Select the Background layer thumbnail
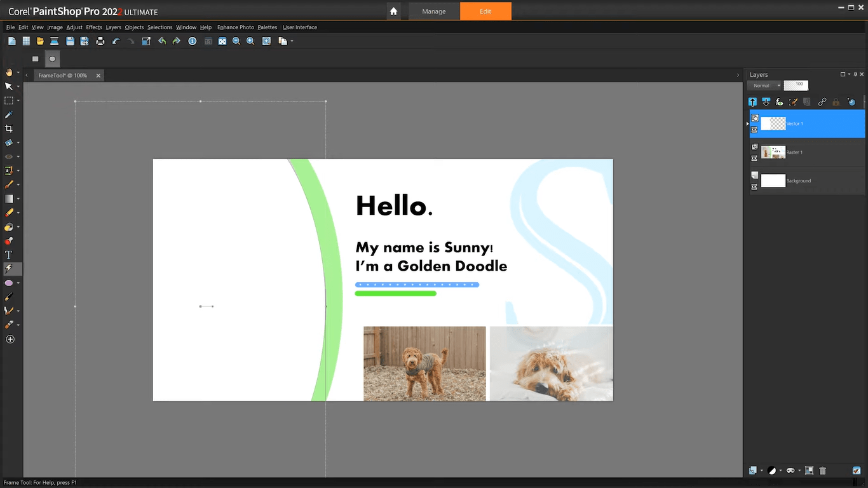This screenshot has width=868, height=488. (x=773, y=181)
